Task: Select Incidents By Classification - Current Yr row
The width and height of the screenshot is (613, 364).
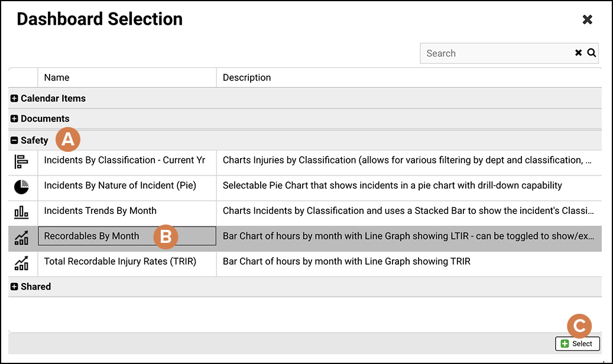Action: (119, 160)
